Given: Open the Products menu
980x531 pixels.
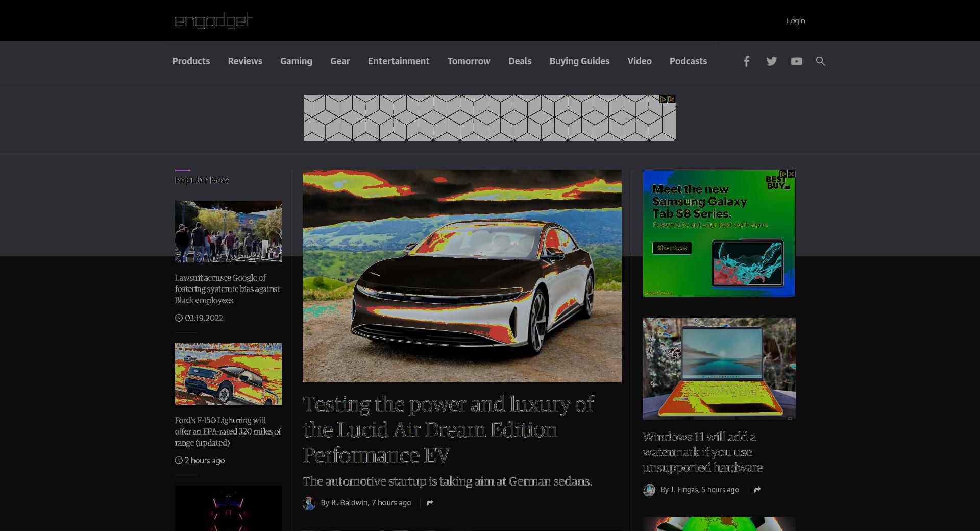Looking at the screenshot, I should [x=191, y=61].
